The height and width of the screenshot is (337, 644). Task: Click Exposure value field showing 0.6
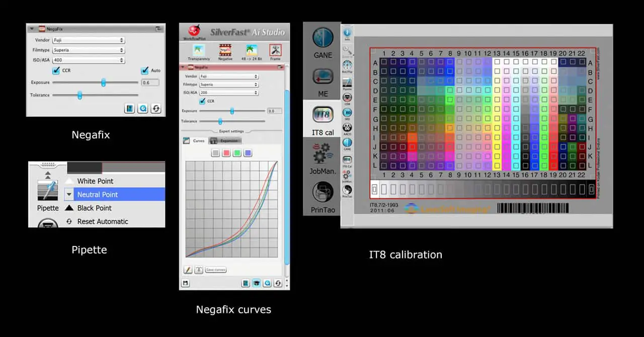pos(150,82)
